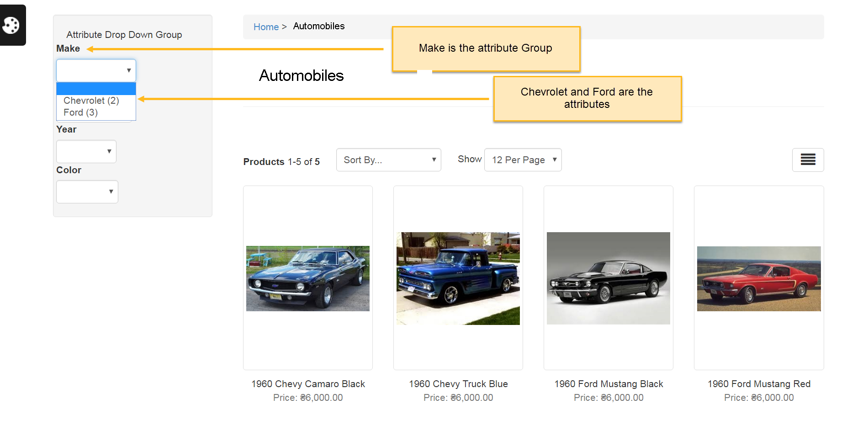Open the Year attribute dropdown

86,151
